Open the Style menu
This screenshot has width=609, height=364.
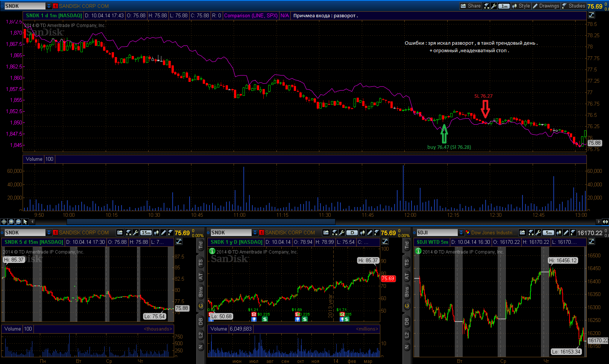click(x=521, y=6)
